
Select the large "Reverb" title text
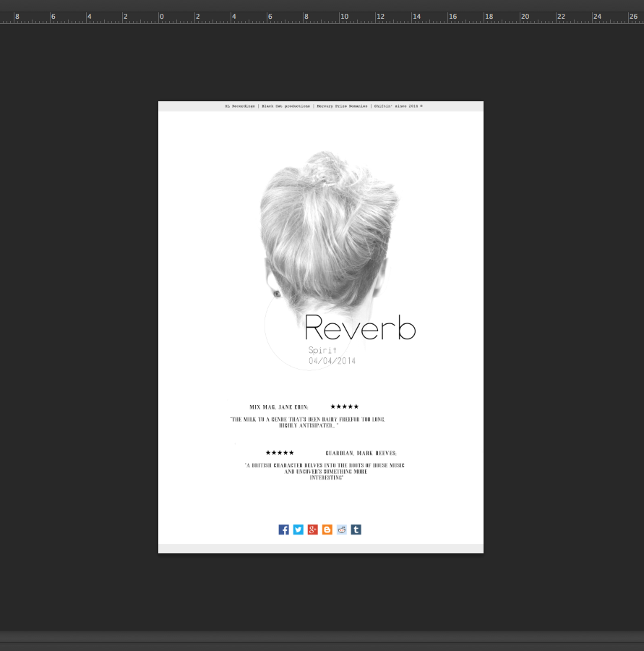point(360,327)
